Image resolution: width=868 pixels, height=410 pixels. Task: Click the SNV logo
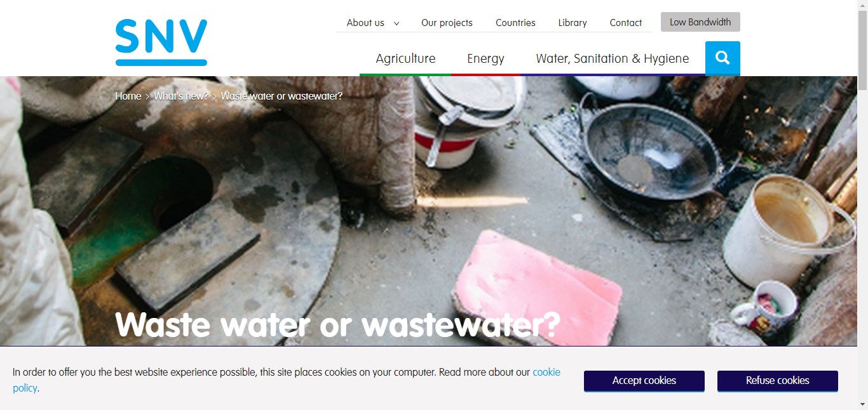pos(161,43)
